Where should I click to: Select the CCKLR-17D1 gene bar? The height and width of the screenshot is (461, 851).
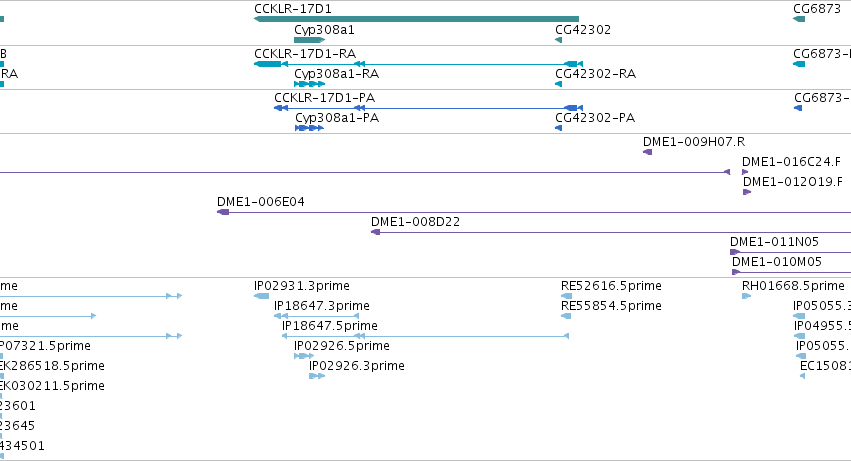point(416,19)
